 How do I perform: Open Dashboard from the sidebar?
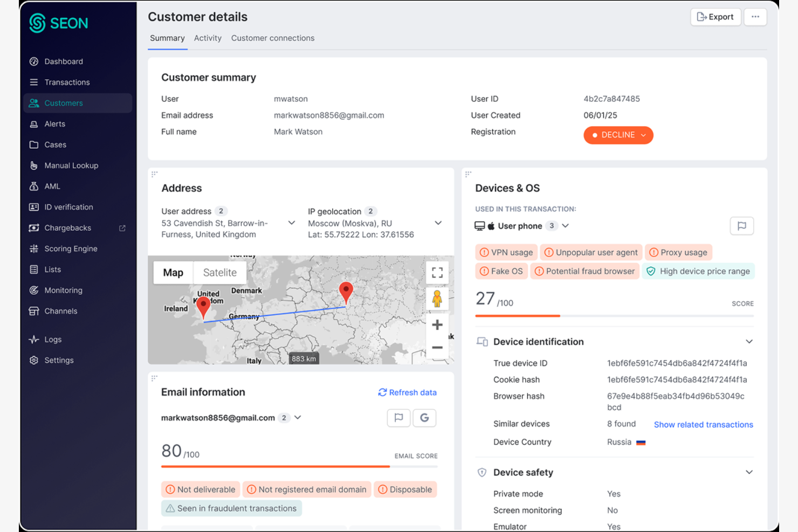[64, 61]
